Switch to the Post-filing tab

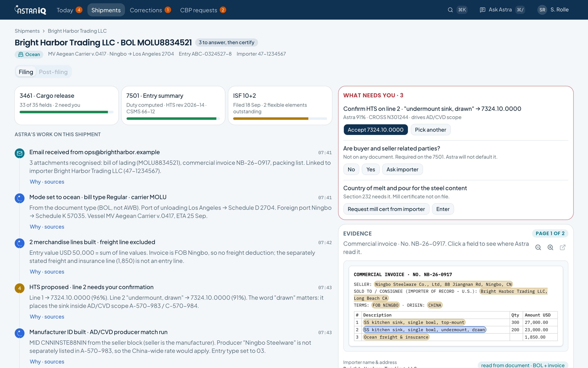pyautogui.click(x=53, y=72)
